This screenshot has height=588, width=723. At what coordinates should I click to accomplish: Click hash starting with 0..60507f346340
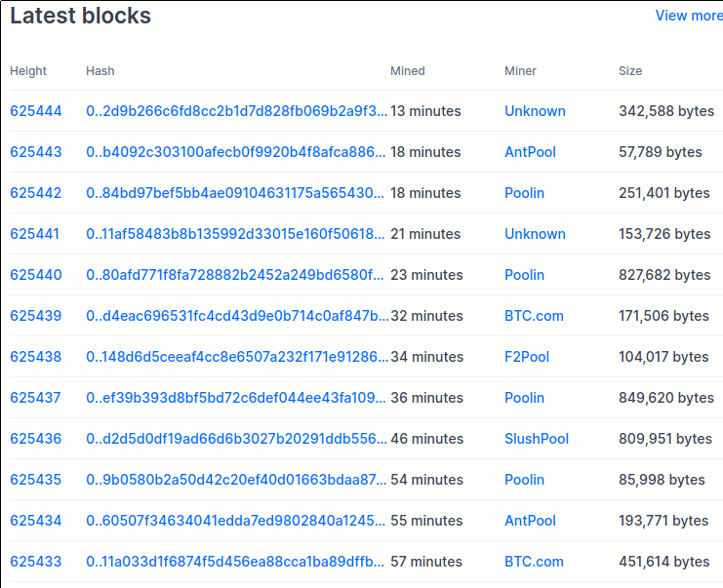click(x=236, y=521)
